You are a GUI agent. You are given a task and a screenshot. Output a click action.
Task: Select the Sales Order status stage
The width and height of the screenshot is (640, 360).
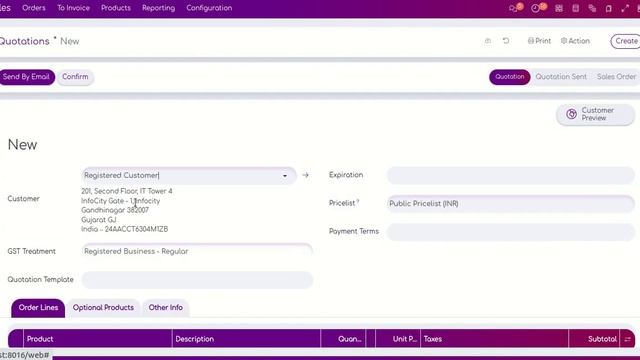click(x=616, y=77)
